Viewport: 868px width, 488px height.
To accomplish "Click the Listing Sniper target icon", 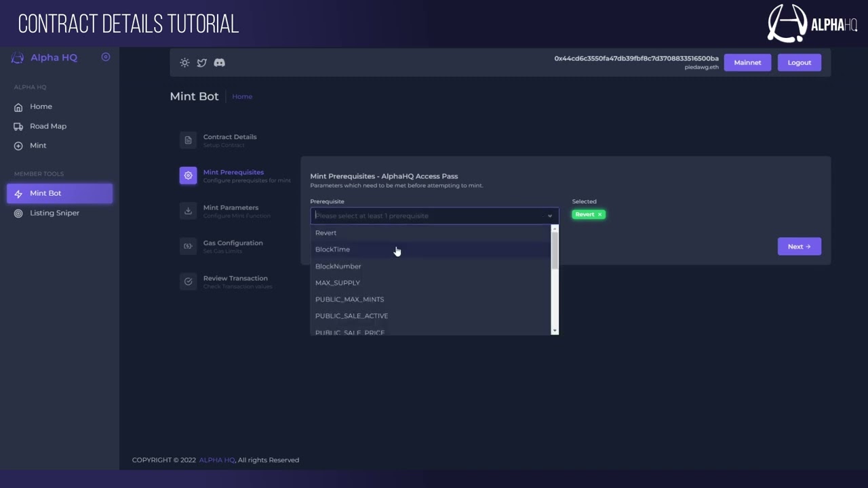I will point(18,213).
